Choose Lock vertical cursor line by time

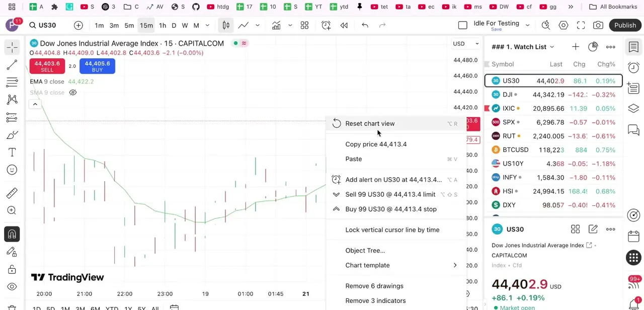[396, 230]
